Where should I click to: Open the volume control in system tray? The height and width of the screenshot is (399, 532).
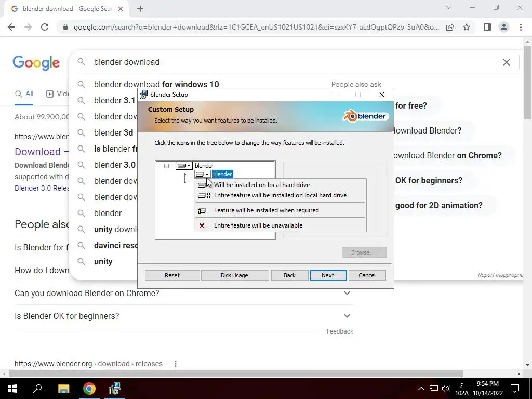(446, 389)
